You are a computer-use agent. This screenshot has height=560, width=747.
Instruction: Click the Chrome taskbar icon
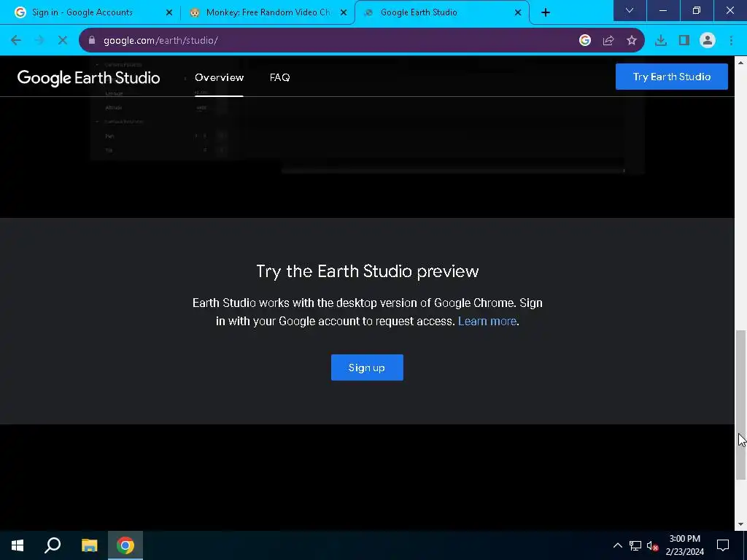[x=125, y=545]
